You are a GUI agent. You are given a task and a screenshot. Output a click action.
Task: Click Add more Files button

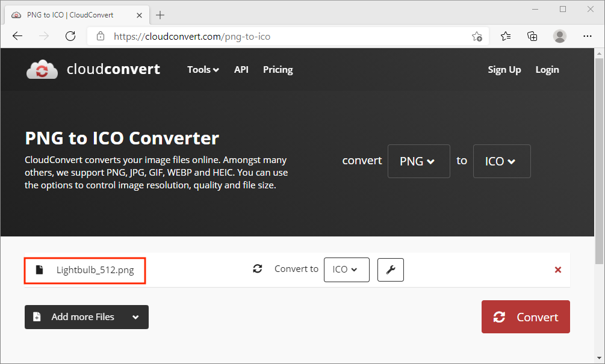click(x=87, y=317)
